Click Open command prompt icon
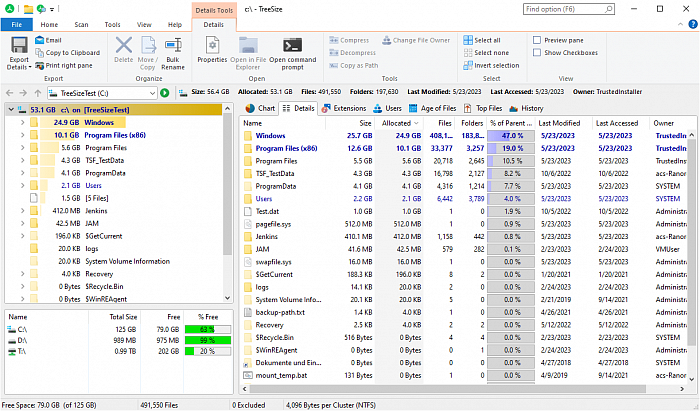The image size is (700, 411). point(292,45)
